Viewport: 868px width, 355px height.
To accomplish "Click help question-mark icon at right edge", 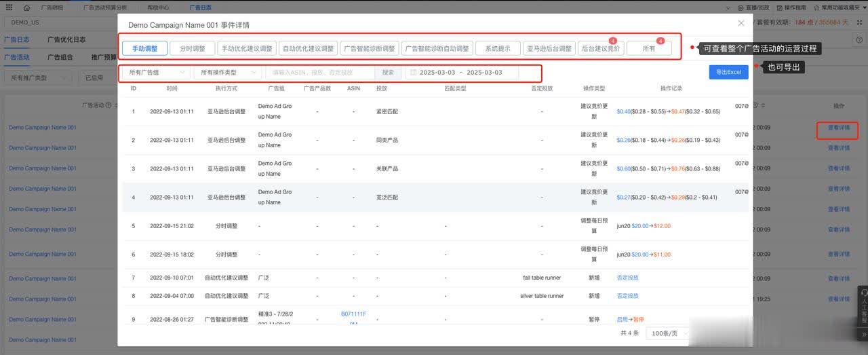I will click(859, 40).
